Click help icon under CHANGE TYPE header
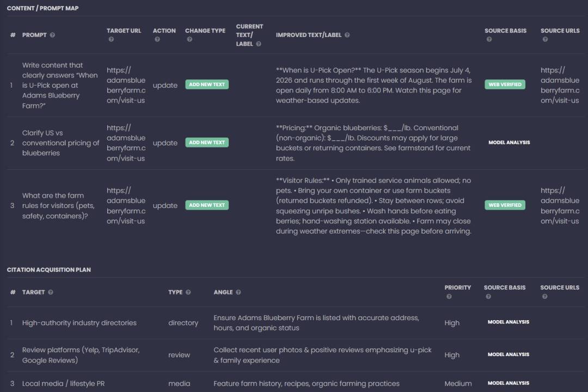 [x=189, y=39]
